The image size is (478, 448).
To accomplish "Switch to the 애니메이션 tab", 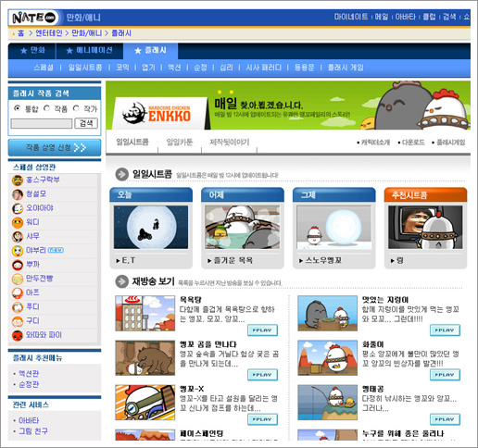I will click(x=90, y=51).
